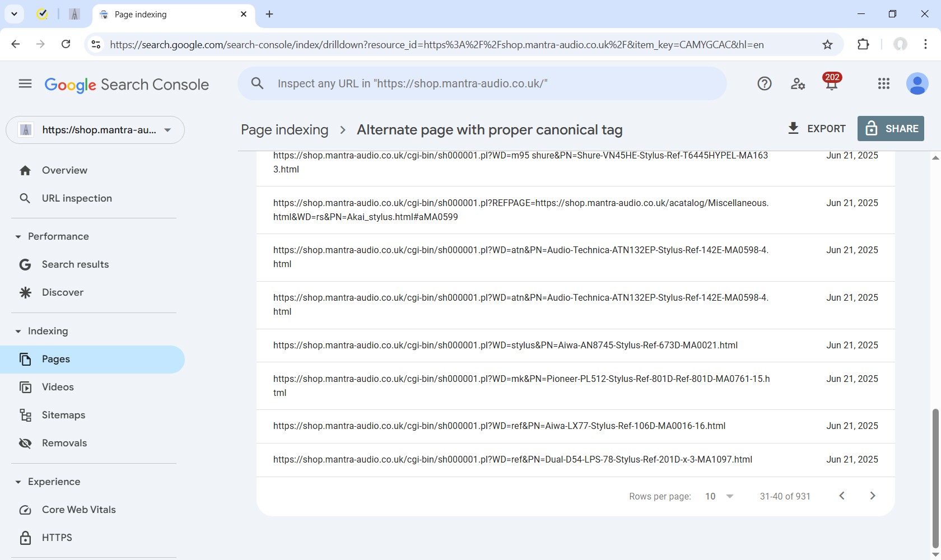
Task: Collapse the Experience section
Action: coord(18,482)
